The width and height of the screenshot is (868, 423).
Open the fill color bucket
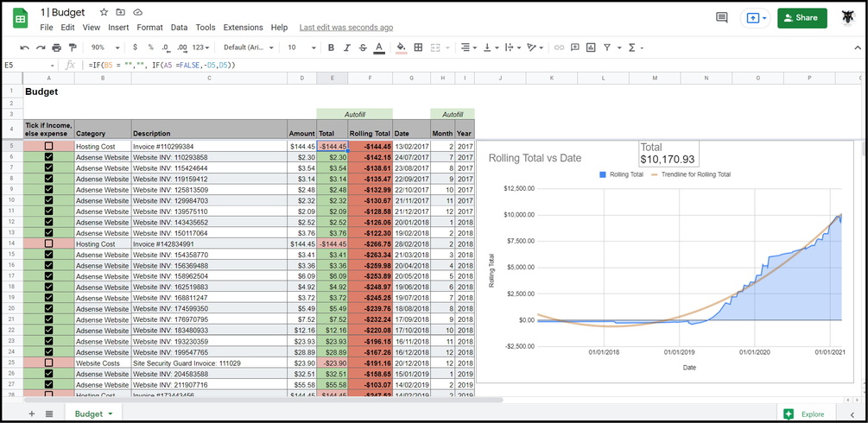coord(402,48)
